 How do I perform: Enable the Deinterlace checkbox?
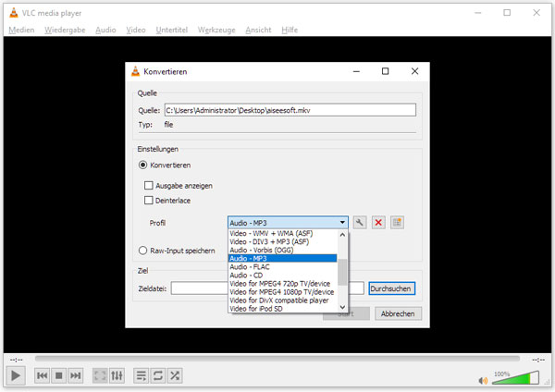click(149, 201)
